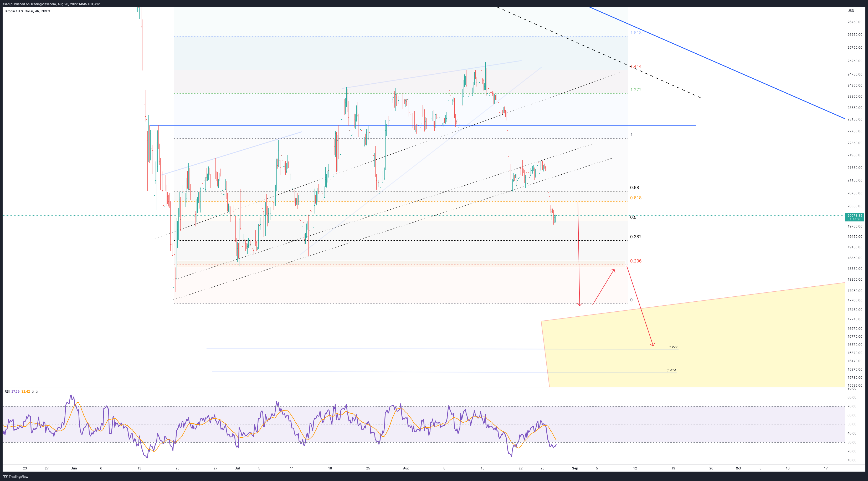The width and height of the screenshot is (868, 481).
Task: Click the second empty-value symbol in the RSI legend
Action: tap(37, 392)
